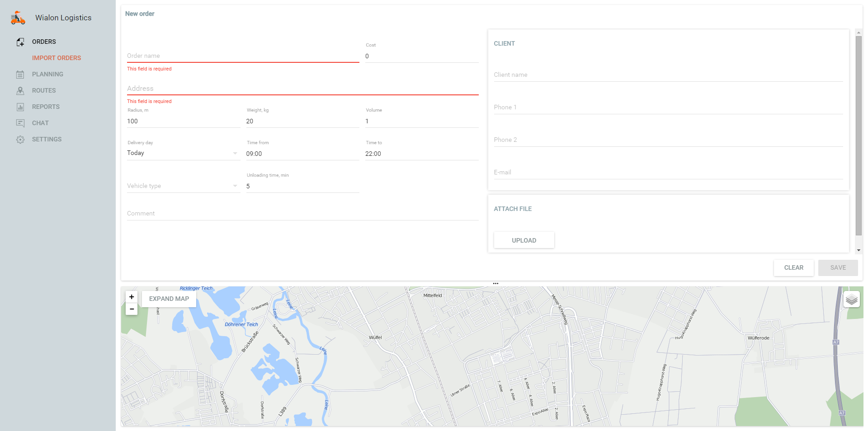Focus the Order name field

click(243, 56)
